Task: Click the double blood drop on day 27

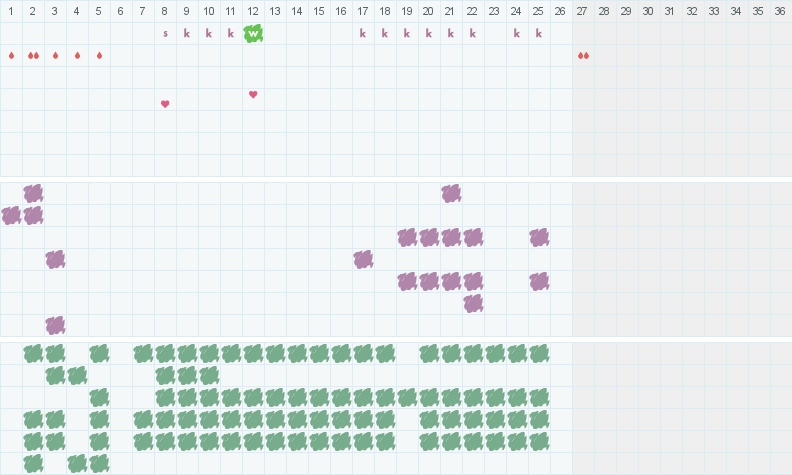Action: click(583, 56)
